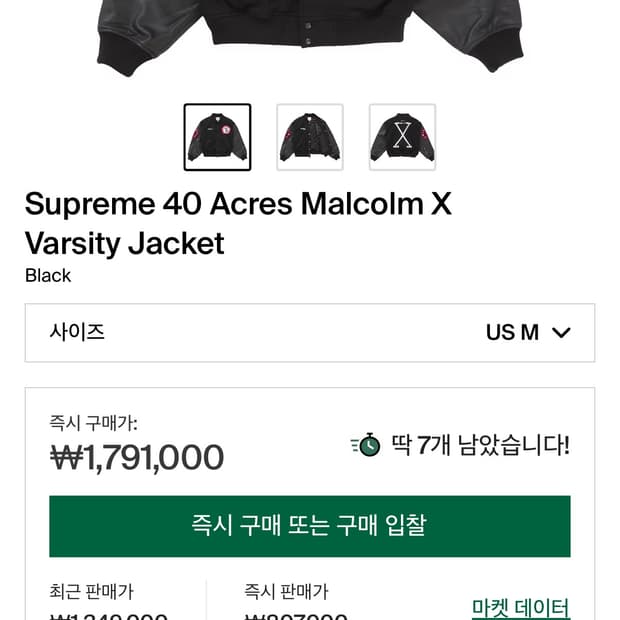Screen dimensions: 620x620
Task: Click the 즉시 구매가 label
Action: pyautogui.click(x=94, y=422)
